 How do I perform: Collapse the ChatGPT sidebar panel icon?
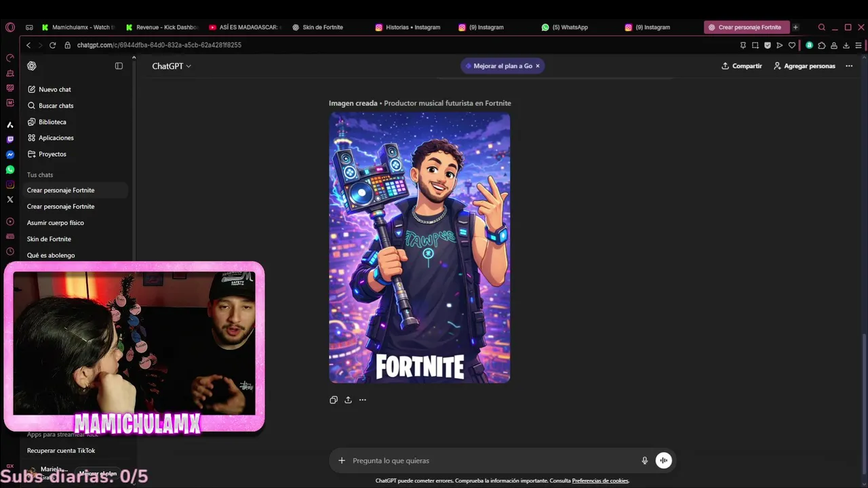tap(119, 66)
